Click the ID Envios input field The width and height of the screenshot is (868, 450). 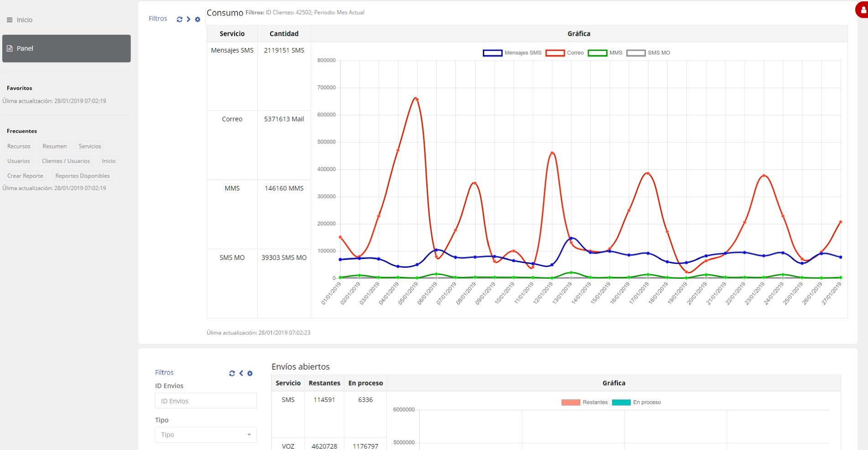(206, 401)
